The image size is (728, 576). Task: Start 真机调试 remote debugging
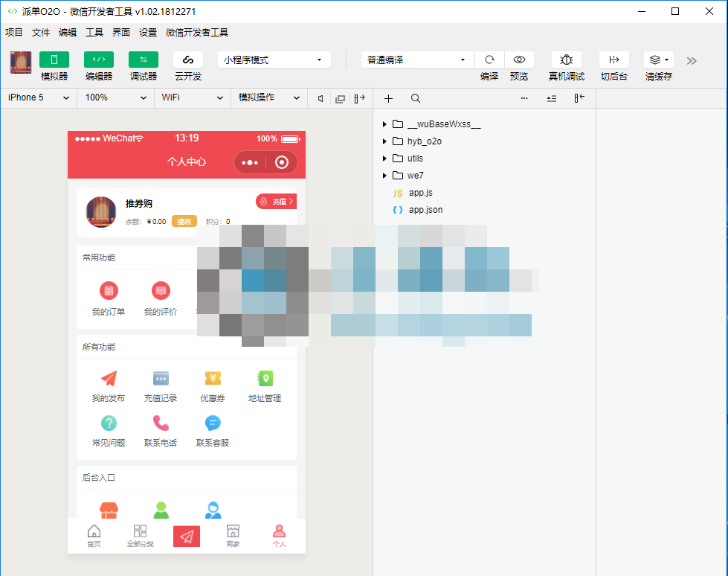pyautogui.click(x=567, y=60)
